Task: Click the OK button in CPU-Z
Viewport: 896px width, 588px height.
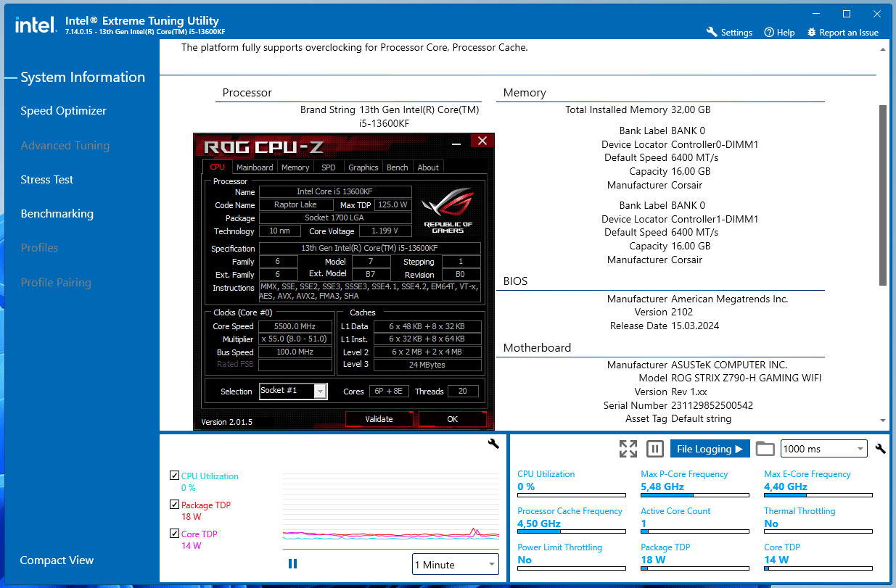Action: pyautogui.click(x=453, y=419)
